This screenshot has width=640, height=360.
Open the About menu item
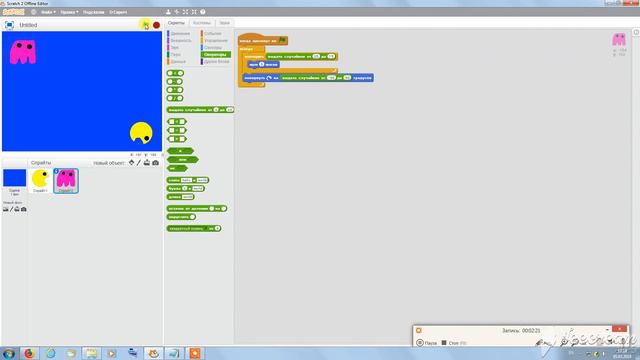pos(118,12)
